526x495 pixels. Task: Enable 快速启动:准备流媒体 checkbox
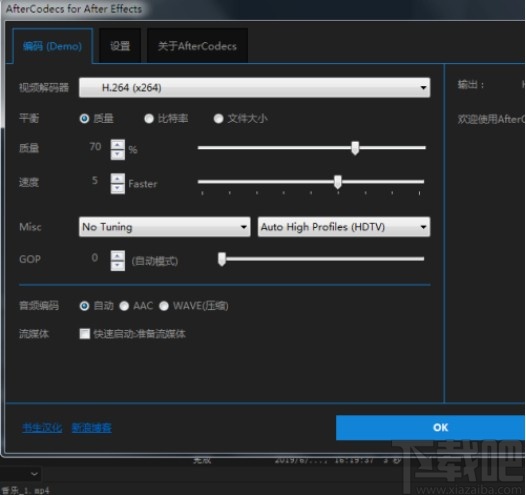[x=85, y=334]
